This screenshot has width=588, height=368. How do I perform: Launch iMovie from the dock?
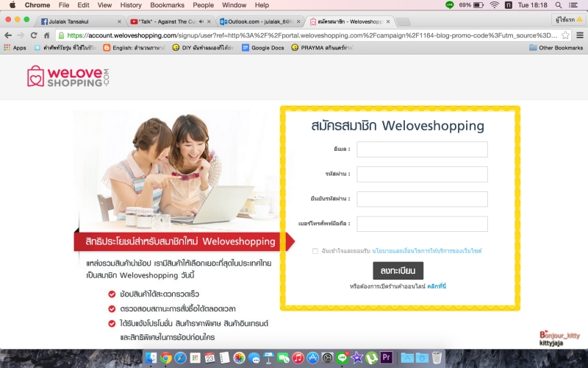(x=356, y=358)
